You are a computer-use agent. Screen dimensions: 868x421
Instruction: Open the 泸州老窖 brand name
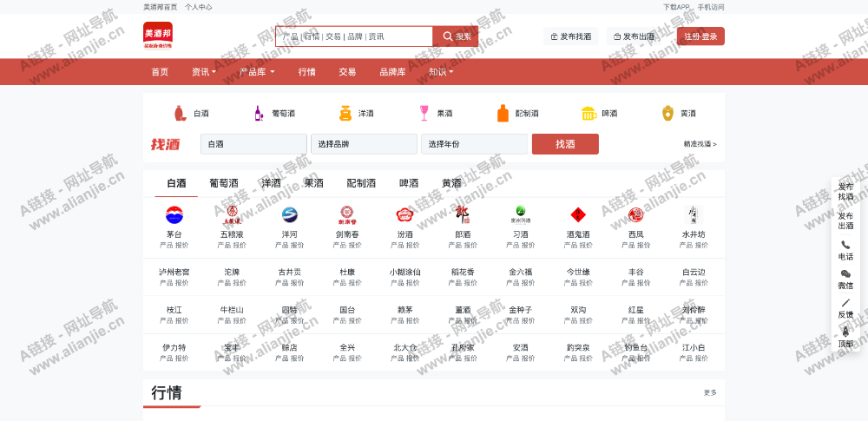tap(174, 273)
